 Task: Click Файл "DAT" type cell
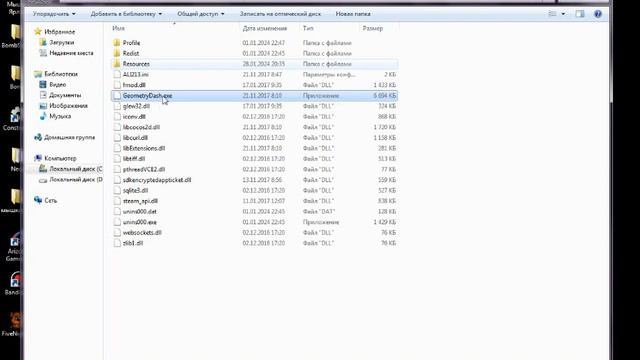click(x=318, y=212)
